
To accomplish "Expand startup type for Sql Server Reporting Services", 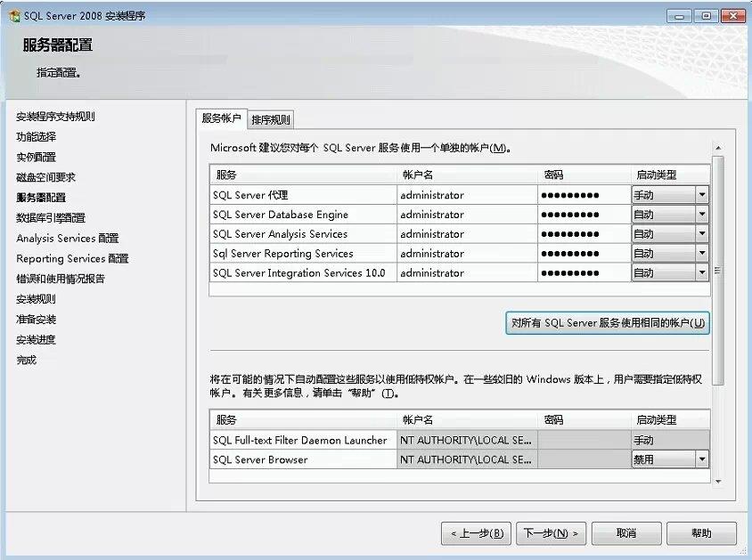I will tap(702, 254).
